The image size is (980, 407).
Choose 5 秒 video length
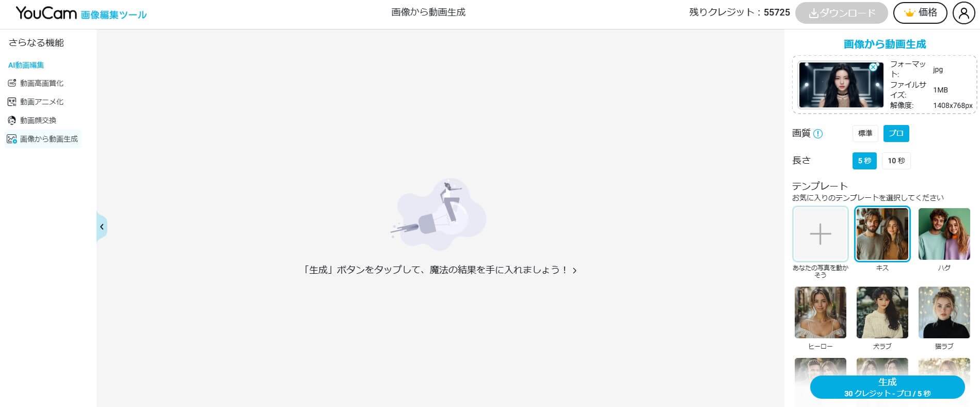pyautogui.click(x=864, y=161)
